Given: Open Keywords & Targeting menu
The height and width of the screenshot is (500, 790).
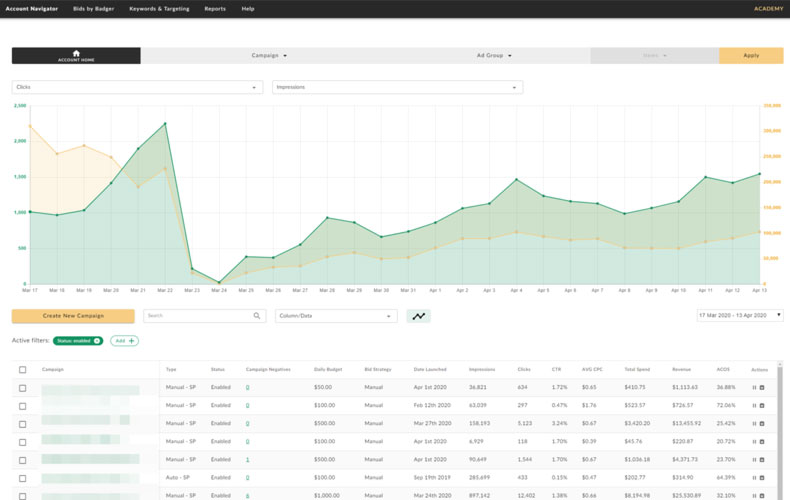Looking at the screenshot, I should click(x=159, y=9).
